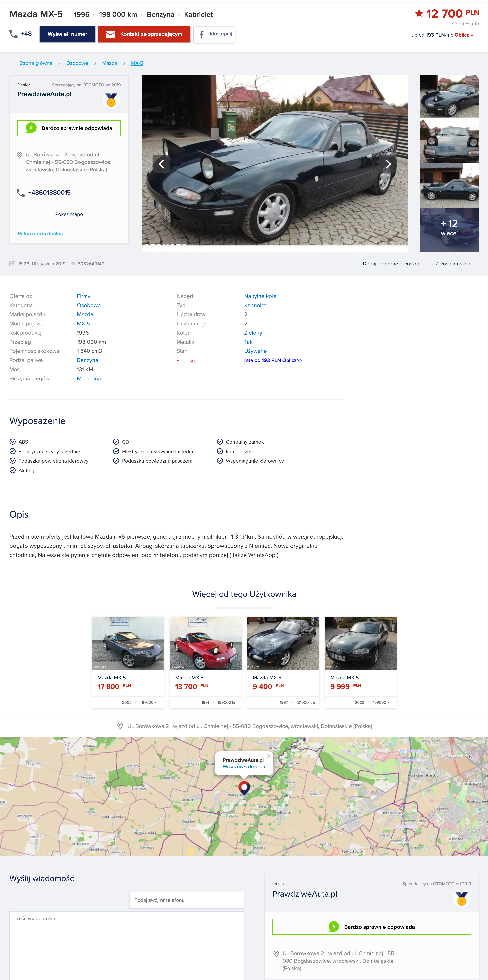Open first gallery thumbnail of car
The image size is (488, 980).
tap(449, 96)
